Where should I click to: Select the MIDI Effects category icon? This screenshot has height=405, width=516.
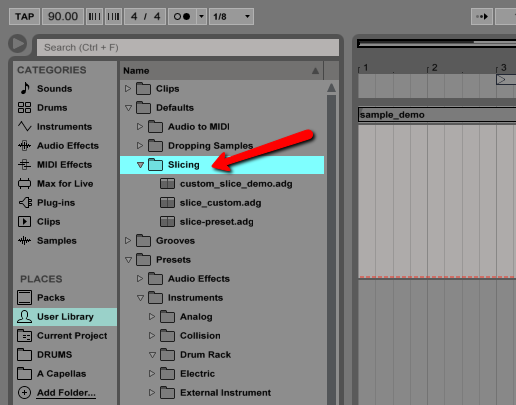coord(24,165)
